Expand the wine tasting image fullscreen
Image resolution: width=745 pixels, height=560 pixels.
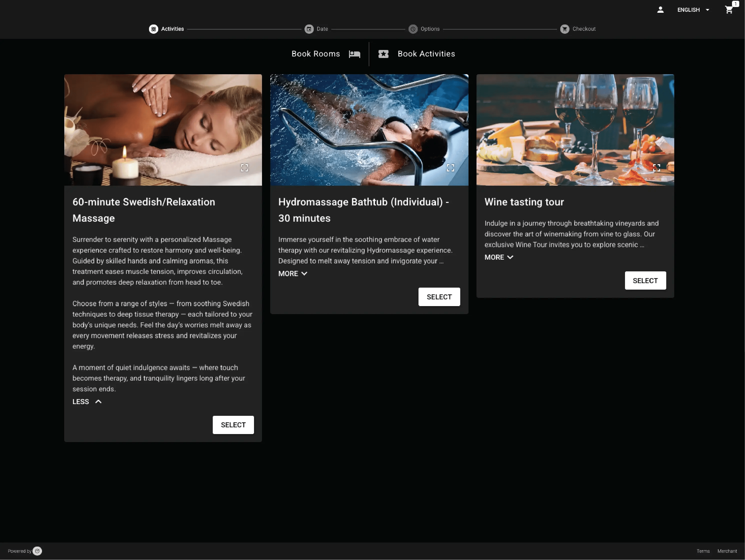click(x=656, y=168)
